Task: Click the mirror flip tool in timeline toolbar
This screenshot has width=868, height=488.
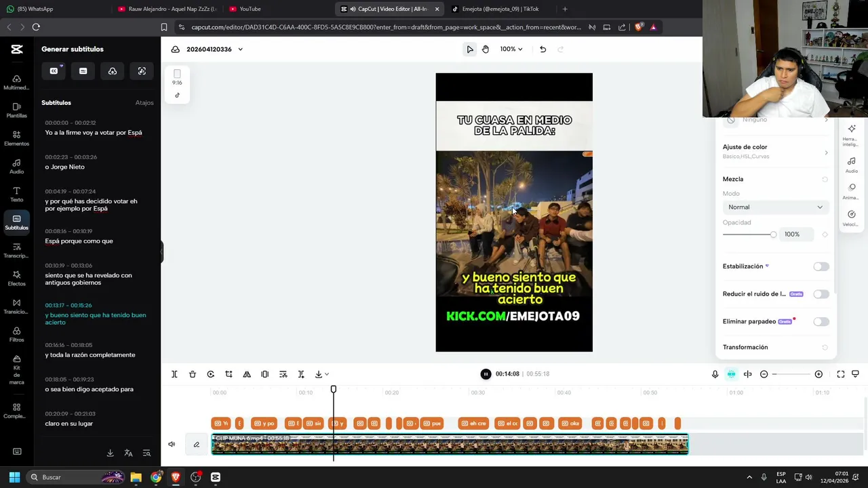Action: click(x=247, y=374)
